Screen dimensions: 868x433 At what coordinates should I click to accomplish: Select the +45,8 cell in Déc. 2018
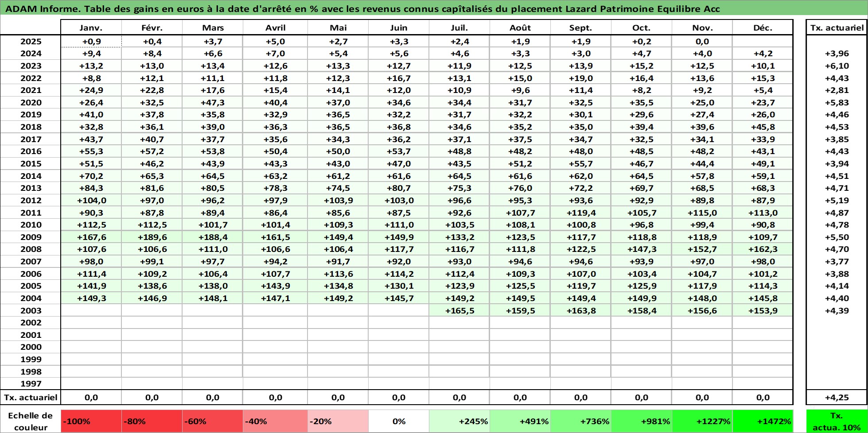click(763, 127)
